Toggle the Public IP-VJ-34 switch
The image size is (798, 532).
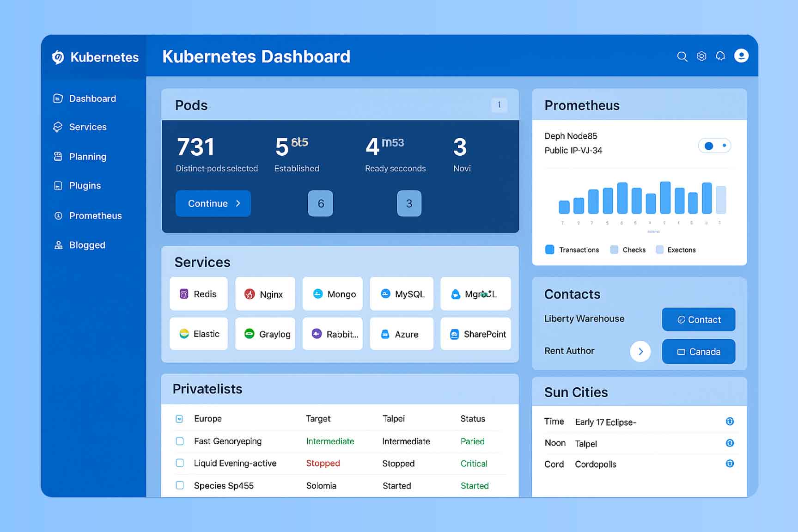[714, 145]
